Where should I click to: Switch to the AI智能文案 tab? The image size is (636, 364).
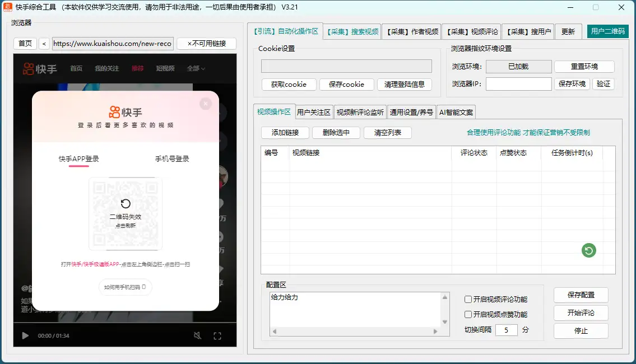click(x=456, y=111)
